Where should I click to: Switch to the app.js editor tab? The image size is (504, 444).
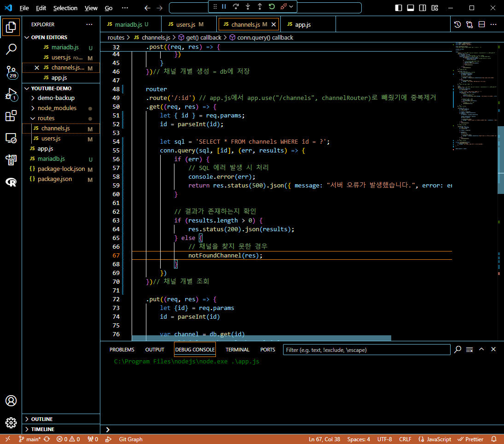pos(308,24)
